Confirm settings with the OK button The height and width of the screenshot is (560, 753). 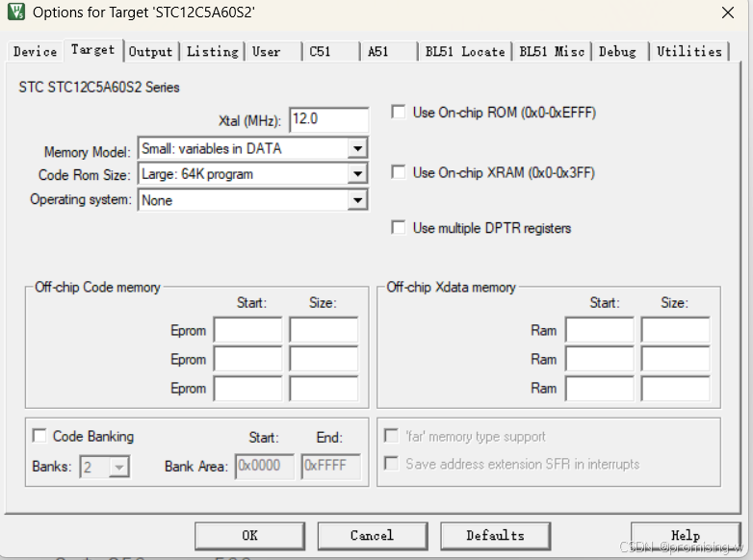pyautogui.click(x=249, y=536)
